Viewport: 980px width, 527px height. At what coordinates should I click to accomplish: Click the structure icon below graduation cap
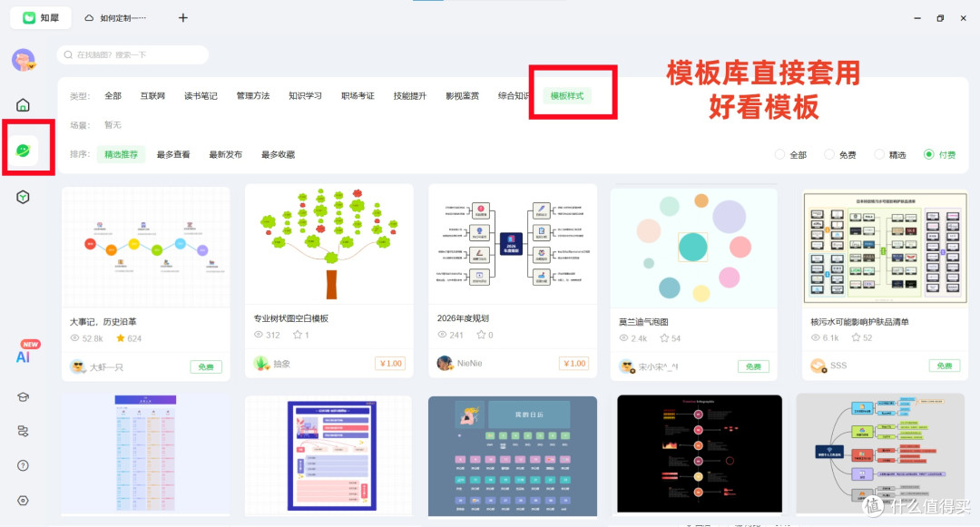pyautogui.click(x=23, y=431)
